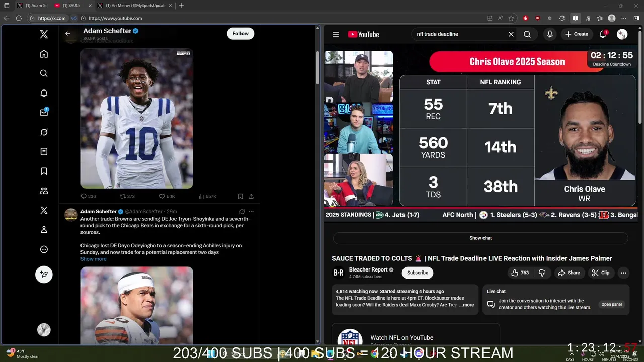Expand the Browns trade post with Show more
Image resolution: width=644 pixels, height=362 pixels.
[x=93, y=259]
